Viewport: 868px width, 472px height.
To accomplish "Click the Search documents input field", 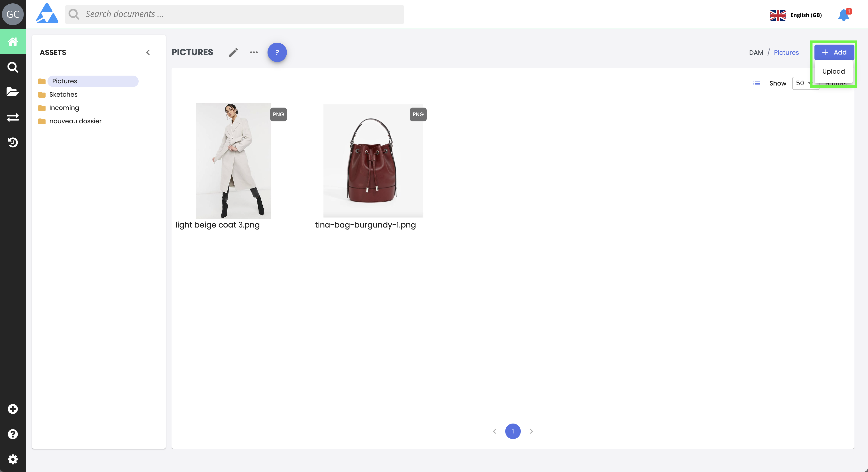I will click(236, 15).
